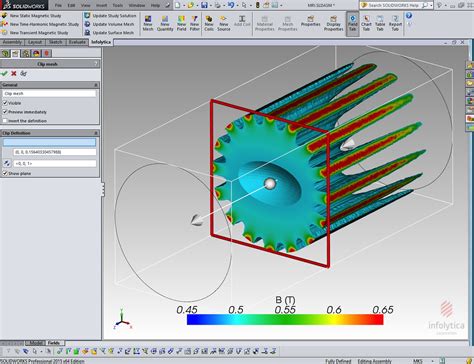Click the New Mesh icon
474x364 pixels.
[x=148, y=23]
